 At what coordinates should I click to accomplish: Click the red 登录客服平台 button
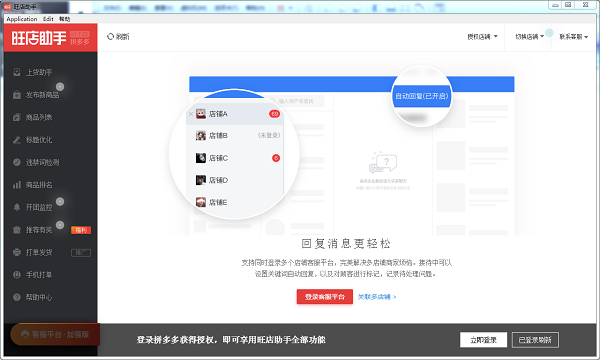tap(324, 296)
